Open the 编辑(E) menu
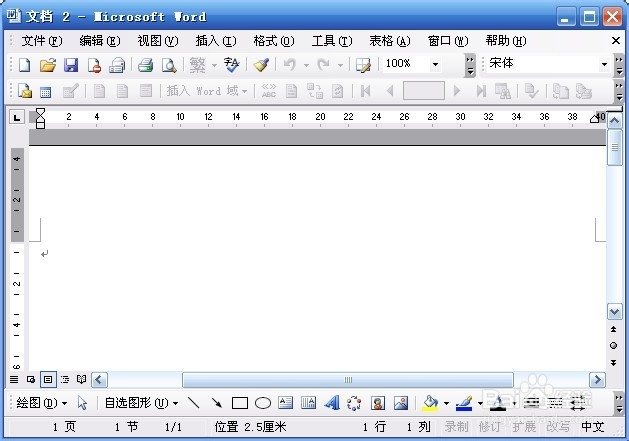The image size is (629, 441). [x=99, y=41]
